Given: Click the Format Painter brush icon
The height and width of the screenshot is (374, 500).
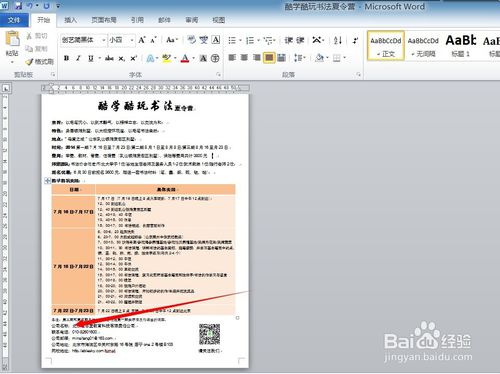Looking at the screenshot, I should point(29,62).
